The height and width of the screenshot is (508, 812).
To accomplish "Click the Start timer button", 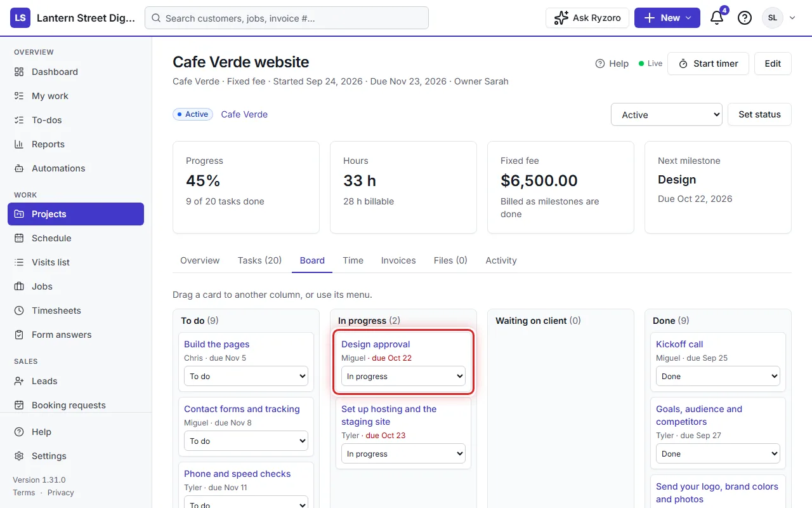I will [708, 63].
